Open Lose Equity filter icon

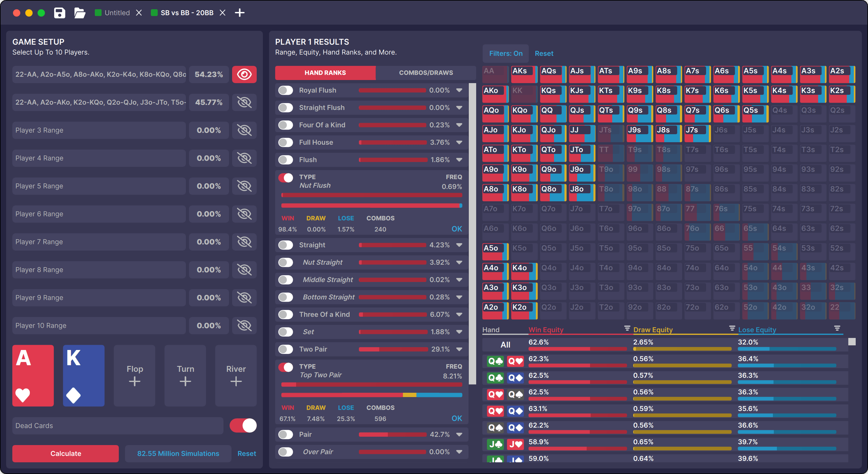tap(837, 328)
